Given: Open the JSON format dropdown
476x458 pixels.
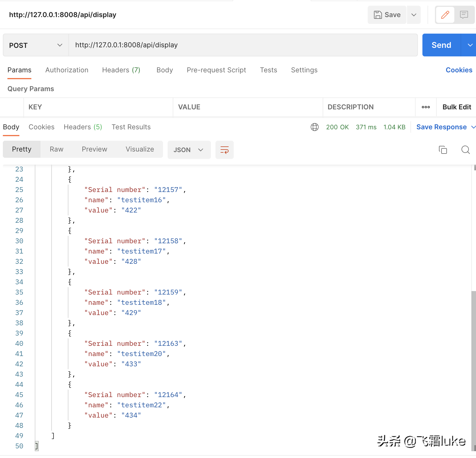Looking at the screenshot, I should [x=189, y=150].
